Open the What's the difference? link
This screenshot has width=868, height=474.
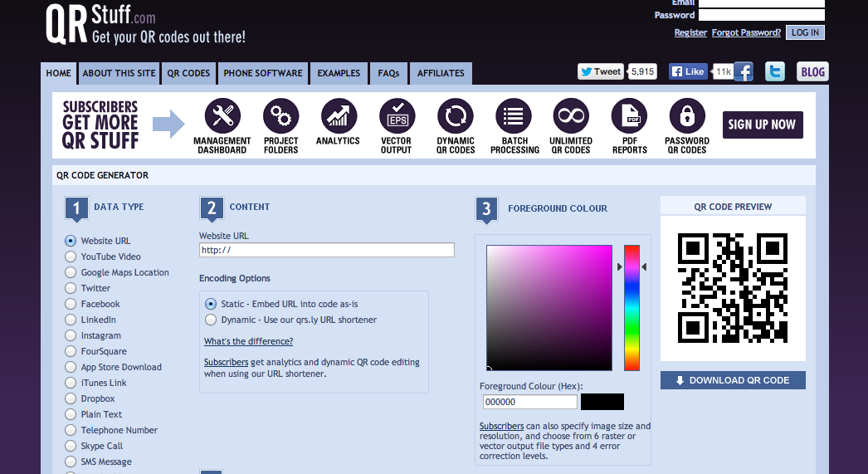(249, 342)
